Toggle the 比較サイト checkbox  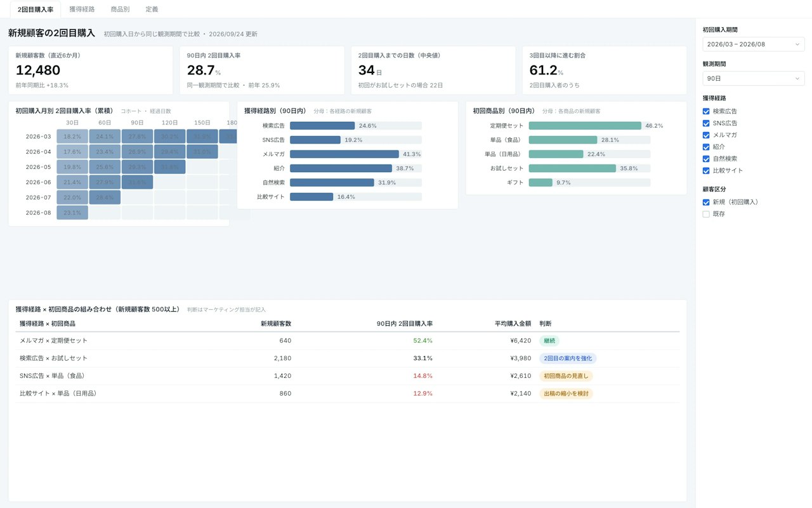click(x=706, y=171)
